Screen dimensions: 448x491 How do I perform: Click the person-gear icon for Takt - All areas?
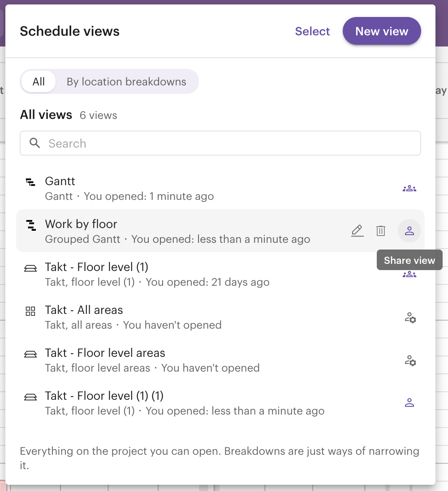pos(410,317)
